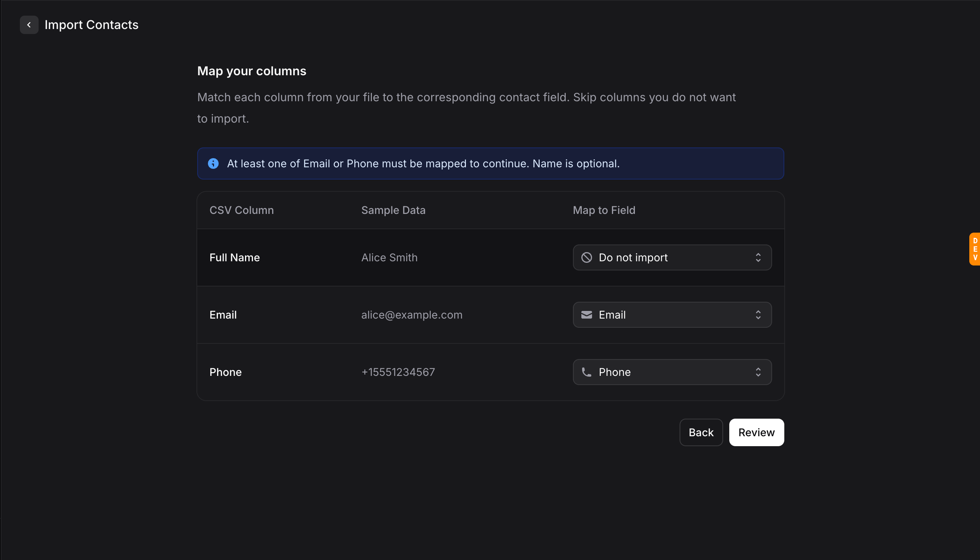Click the orange DEV badge
The image size is (980, 560).
tap(975, 249)
